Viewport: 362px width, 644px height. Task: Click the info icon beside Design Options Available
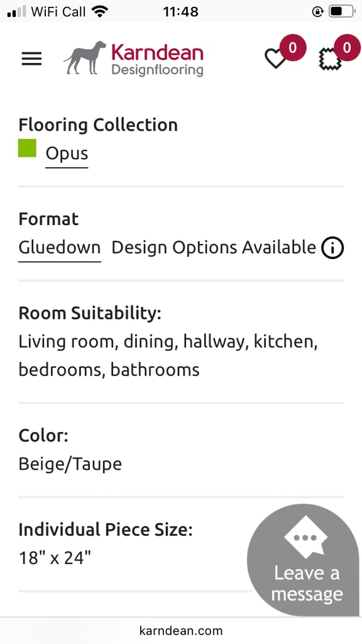click(332, 248)
